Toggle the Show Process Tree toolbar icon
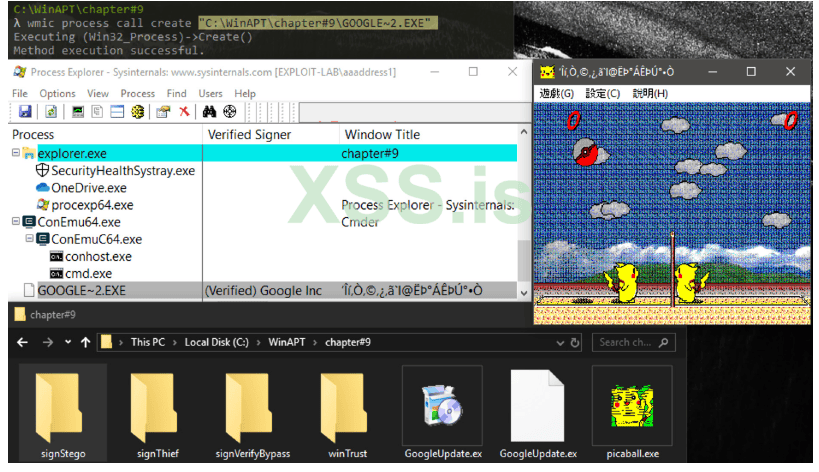 click(97, 111)
